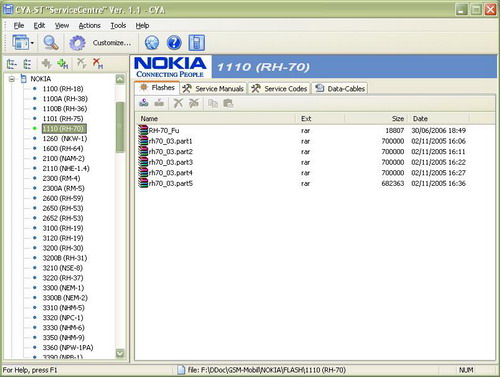
Task: Select 2600 (RH-59) in tree
Action: pyautogui.click(x=63, y=198)
